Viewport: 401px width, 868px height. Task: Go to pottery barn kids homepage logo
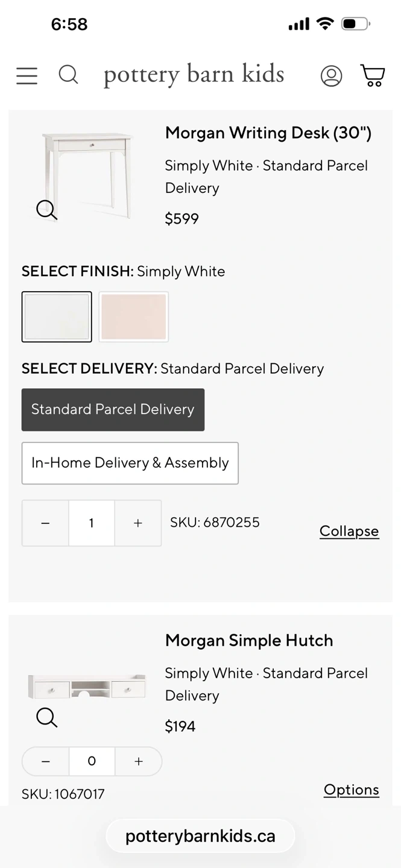[194, 75]
